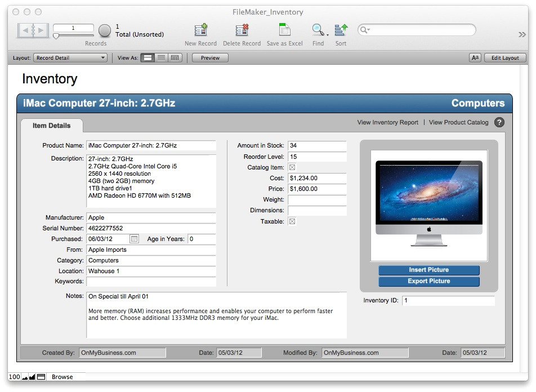Switch to Form view icon

148,57
